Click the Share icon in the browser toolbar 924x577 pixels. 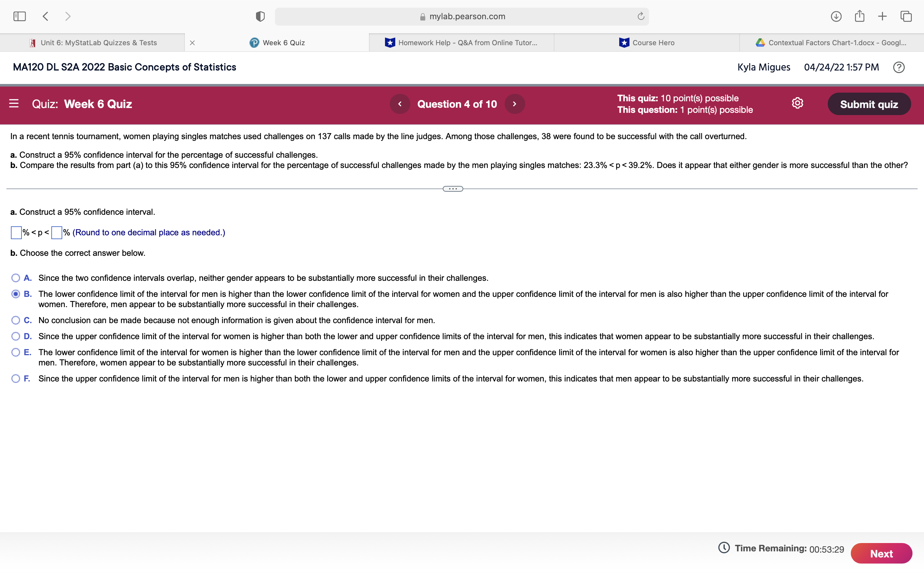[x=860, y=16]
